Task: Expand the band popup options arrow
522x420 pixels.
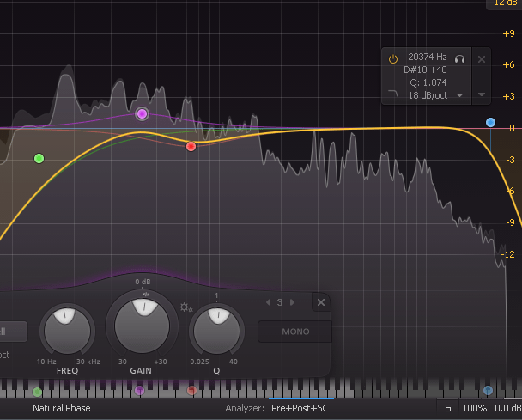Action: coord(482,94)
